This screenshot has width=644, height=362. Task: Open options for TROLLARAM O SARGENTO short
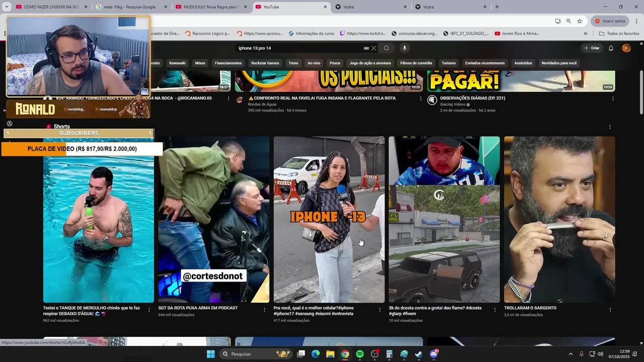[610, 310]
